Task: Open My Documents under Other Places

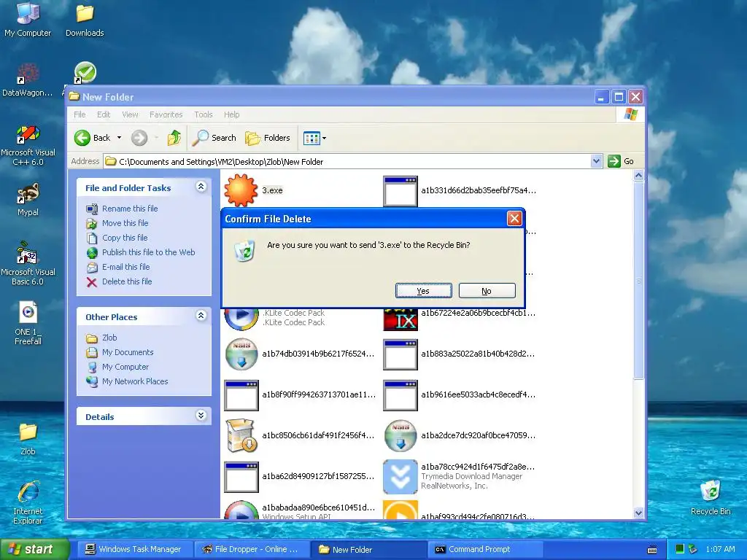Action: (x=128, y=352)
